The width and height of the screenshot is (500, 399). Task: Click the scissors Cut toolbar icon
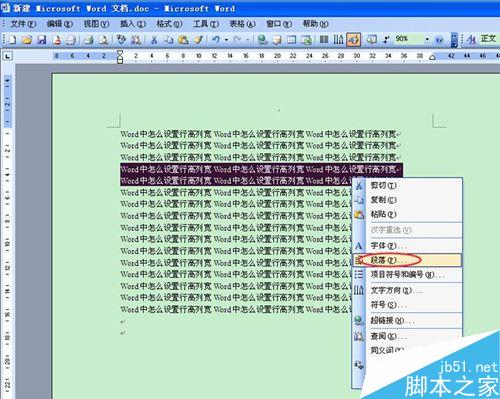(154, 40)
